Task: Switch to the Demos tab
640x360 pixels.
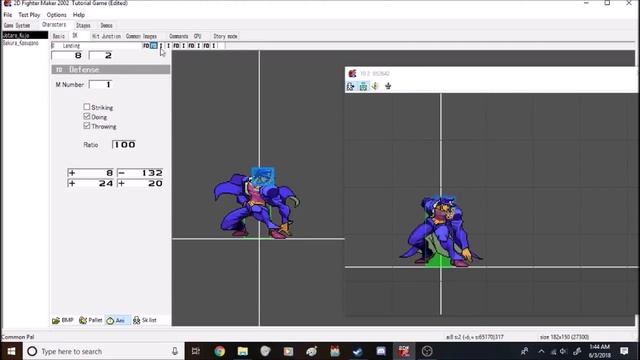Action: [107, 25]
